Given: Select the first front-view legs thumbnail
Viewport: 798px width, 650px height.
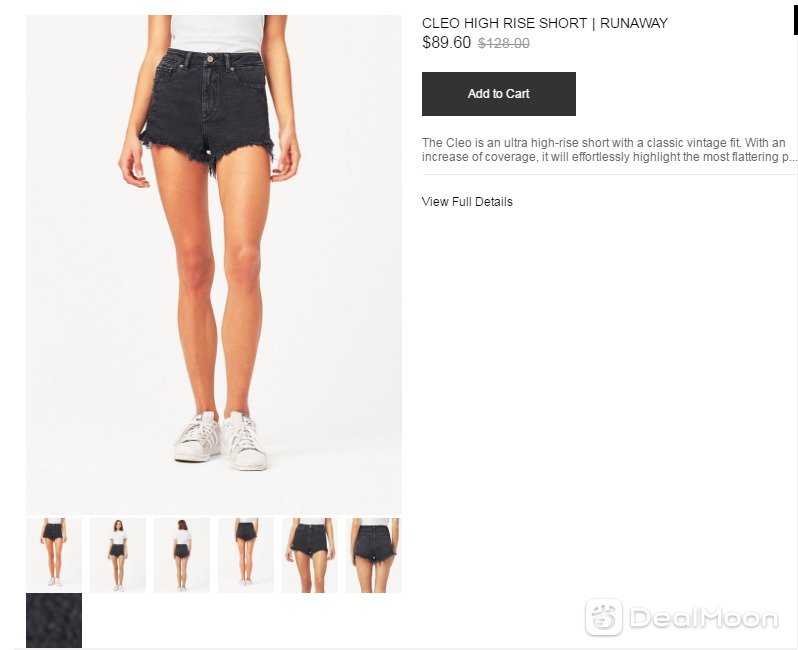Looking at the screenshot, I should point(54,555).
